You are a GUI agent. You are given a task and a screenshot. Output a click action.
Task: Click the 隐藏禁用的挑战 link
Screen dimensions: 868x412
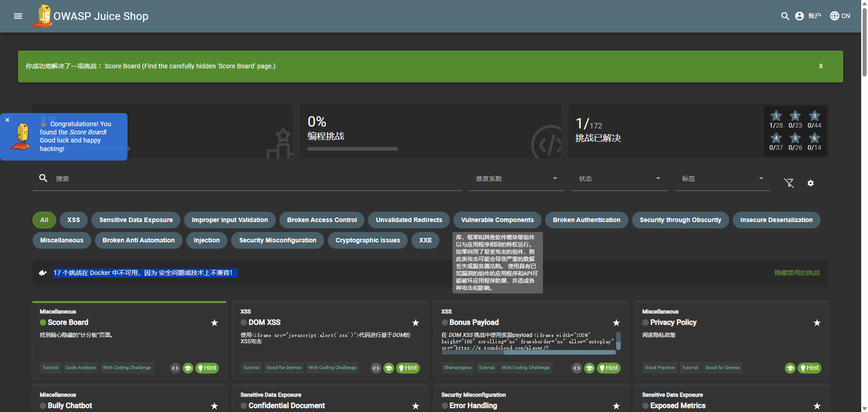point(797,273)
